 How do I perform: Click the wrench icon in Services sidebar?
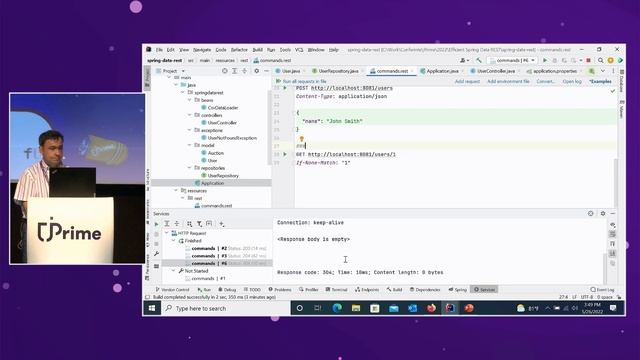point(156,254)
